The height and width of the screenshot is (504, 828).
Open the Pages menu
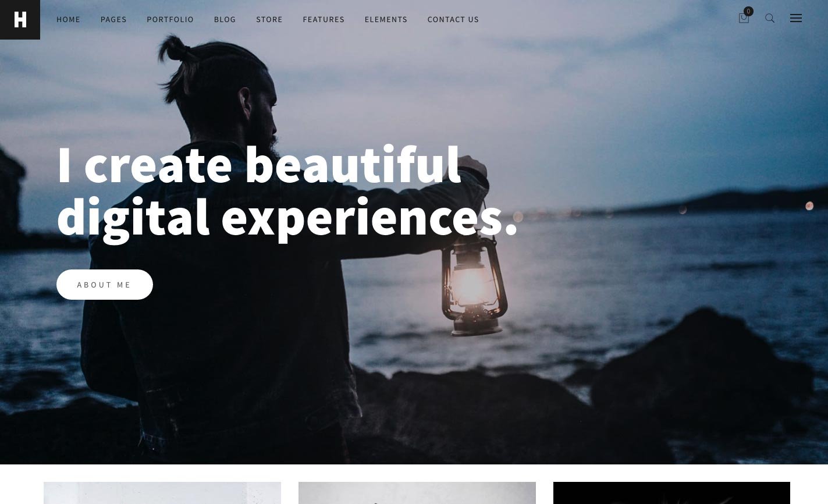[113, 19]
